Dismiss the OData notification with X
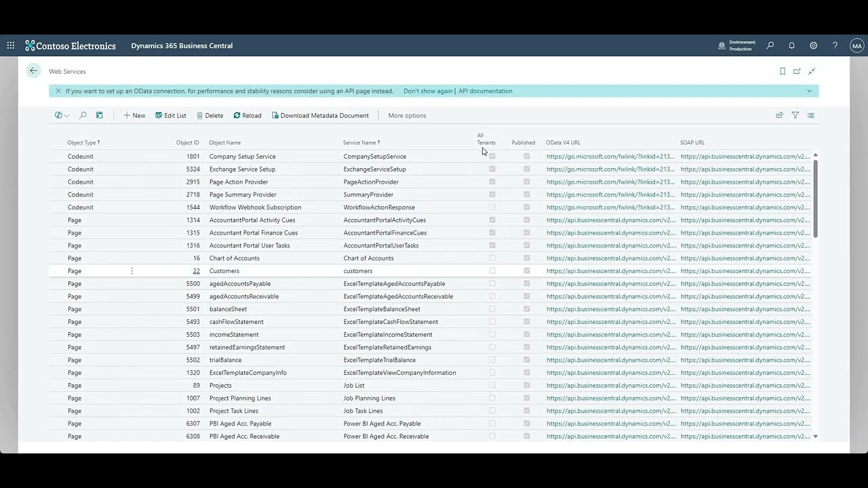The width and height of the screenshot is (868, 488). click(x=58, y=91)
